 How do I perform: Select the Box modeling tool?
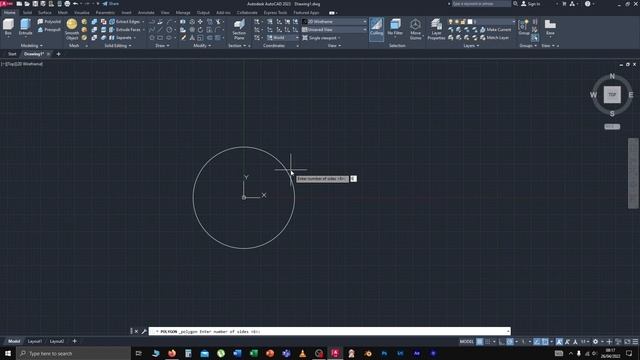pos(8,27)
